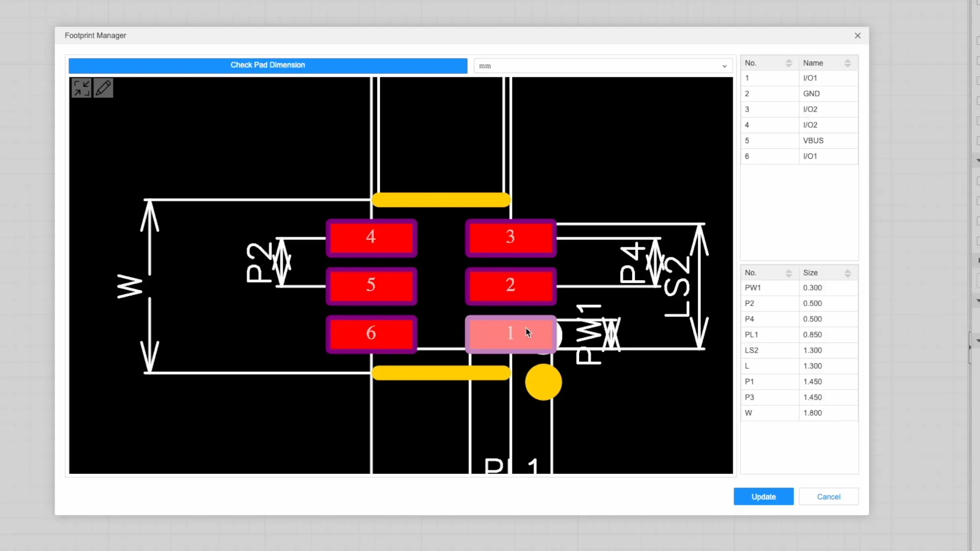Click the Cancel button
The image size is (980, 551).
tap(828, 497)
